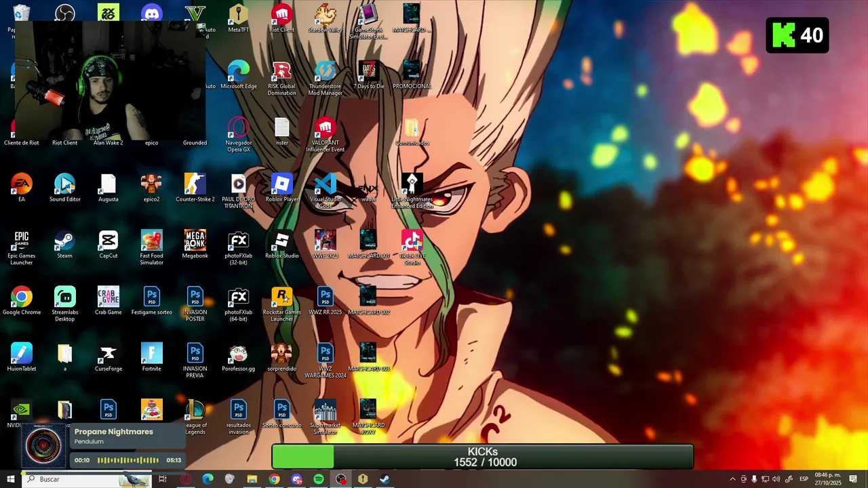The image size is (868, 488).
Task: Seek in Propane Nightmares waveform progress bar
Action: coord(128,460)
